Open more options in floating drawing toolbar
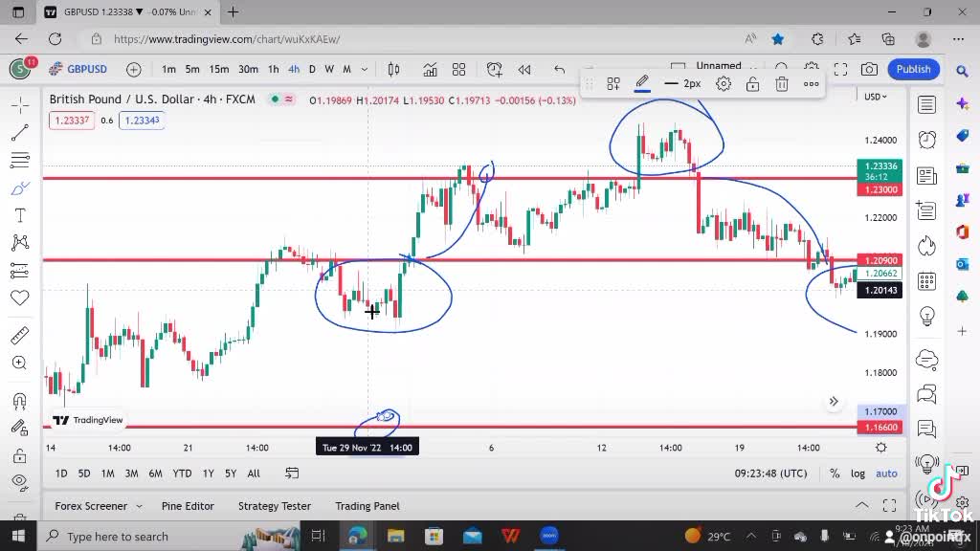 click(812, 84)
